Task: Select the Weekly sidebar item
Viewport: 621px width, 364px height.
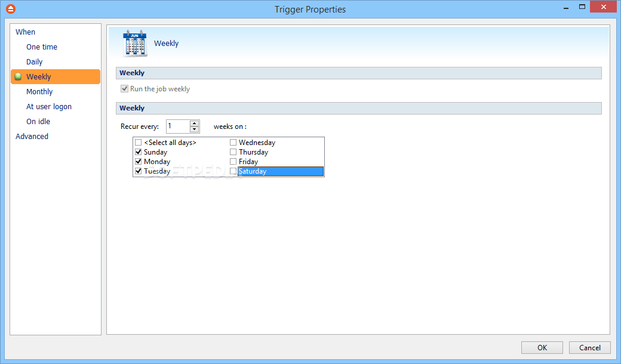Action: click(x=56, y=77)
